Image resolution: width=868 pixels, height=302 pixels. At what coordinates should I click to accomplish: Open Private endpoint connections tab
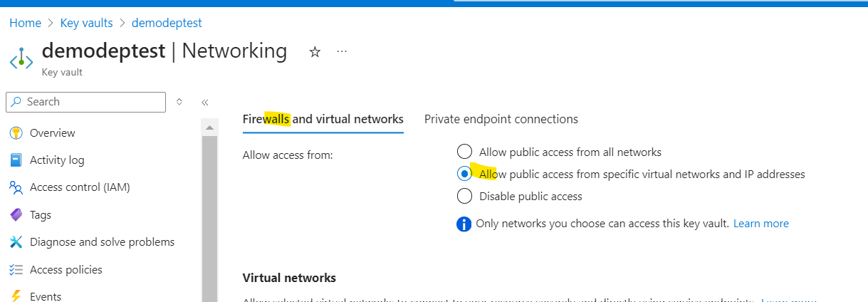[501, 119]
